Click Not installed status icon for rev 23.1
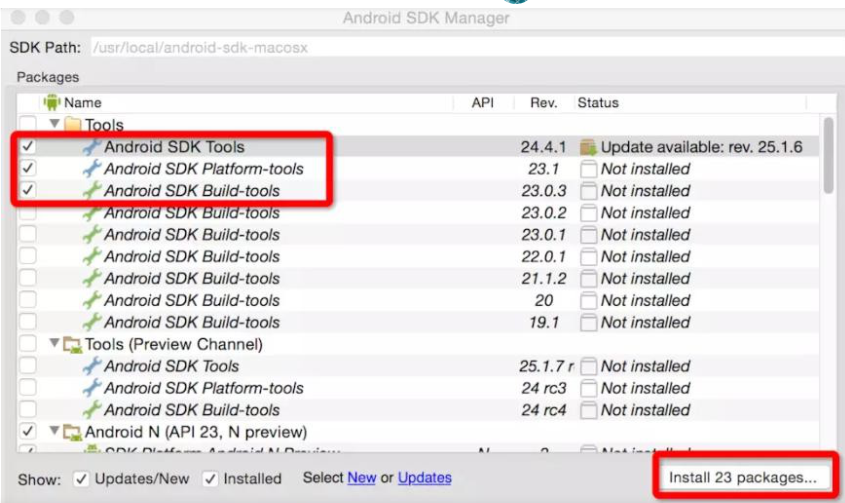This screenshot has width=845, height=503. click(588, 169)
